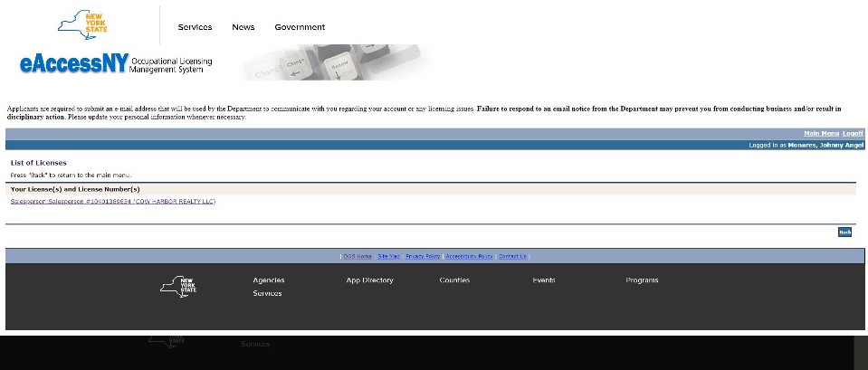Viewport: 868px width, 370px height.
Task: Click the Back button
Action: (x=844, y=232)
